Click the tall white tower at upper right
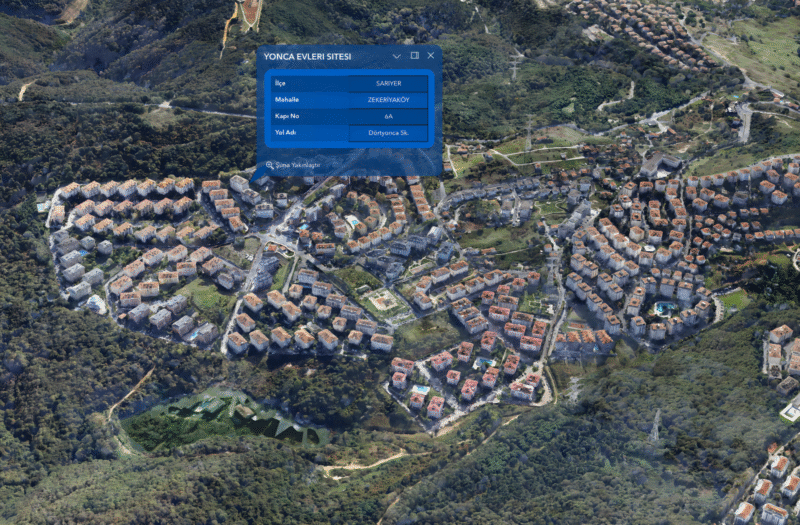 point(745,122)
